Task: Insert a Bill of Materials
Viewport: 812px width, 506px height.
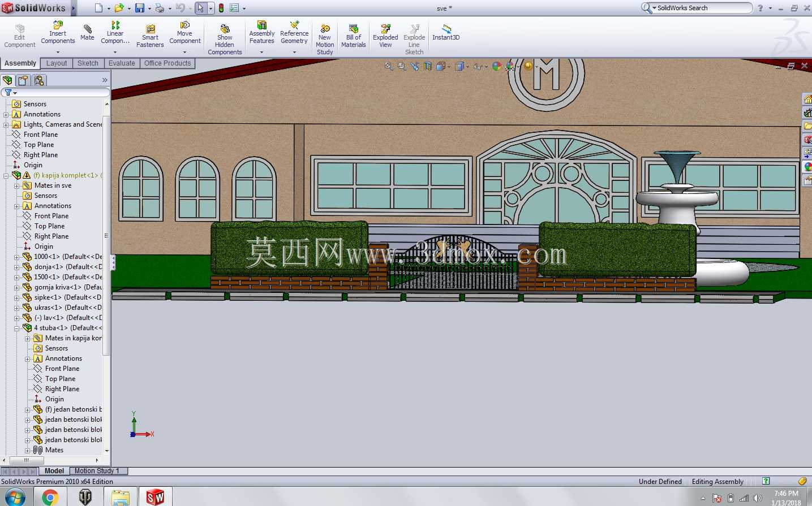Action: point(354,36)
